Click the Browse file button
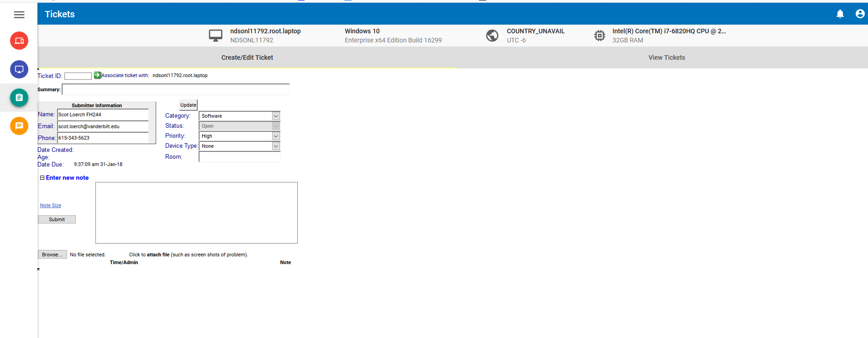 [x=52, y=255]
